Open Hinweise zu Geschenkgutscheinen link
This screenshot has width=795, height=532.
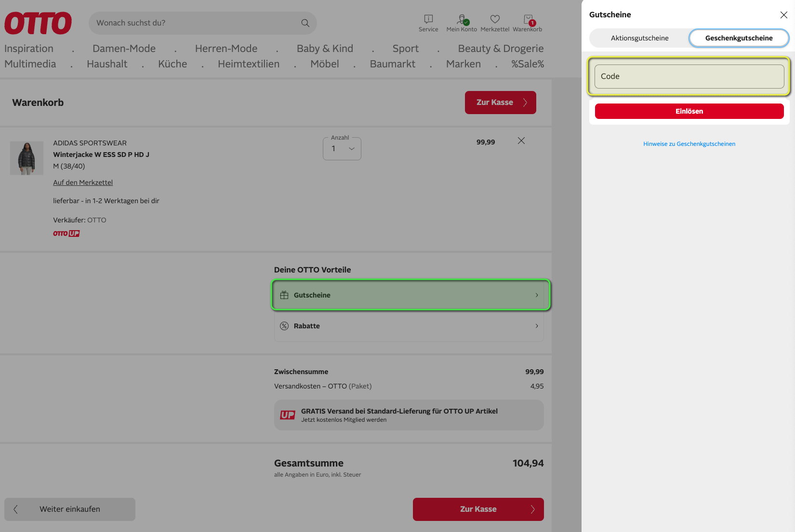689,144
